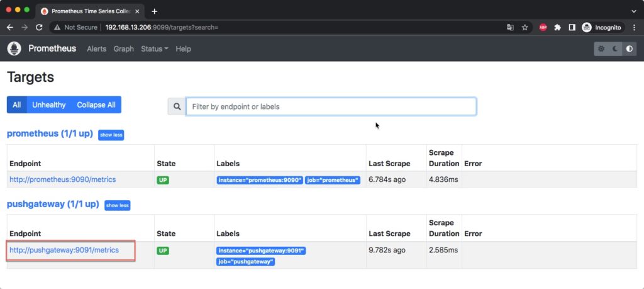
Task: Go back with the browser back arrow
Action: 10,28
